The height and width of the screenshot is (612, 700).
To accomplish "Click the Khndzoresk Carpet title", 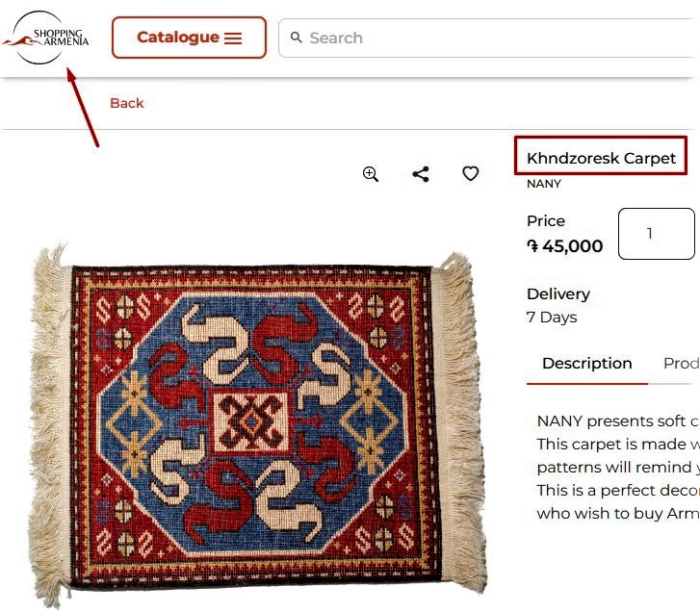I will (601, 158).
